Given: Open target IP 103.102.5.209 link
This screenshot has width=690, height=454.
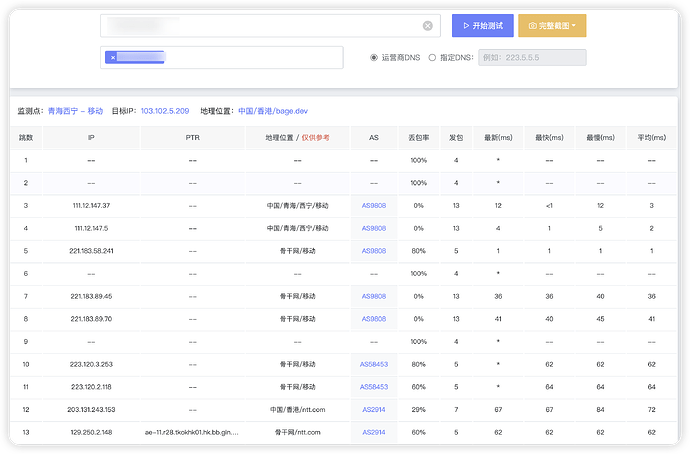Looking at the screenshot, I should [165, 111].
